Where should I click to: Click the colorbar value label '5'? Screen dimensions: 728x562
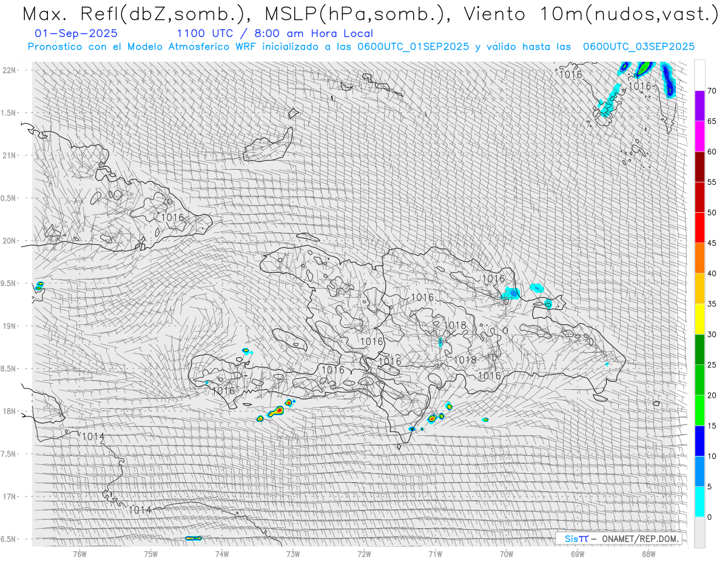[709, 486]
